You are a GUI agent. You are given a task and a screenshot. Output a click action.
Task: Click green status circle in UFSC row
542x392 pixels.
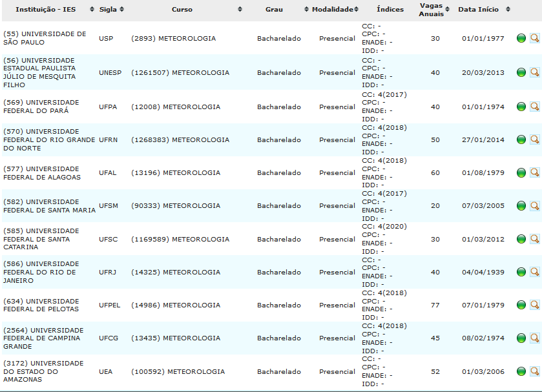click(521, 239)
